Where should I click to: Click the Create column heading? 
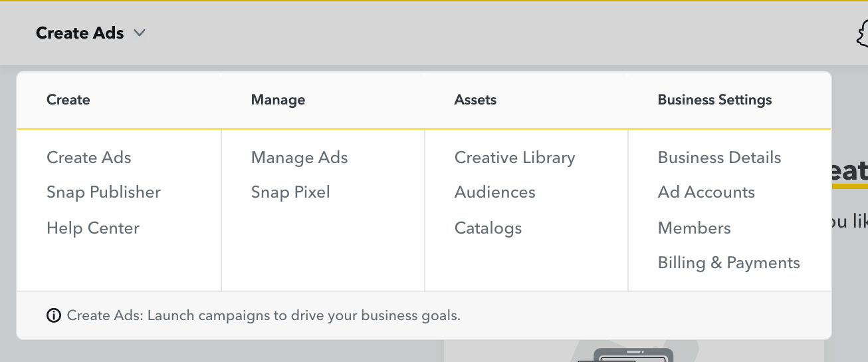pos(68,100)
